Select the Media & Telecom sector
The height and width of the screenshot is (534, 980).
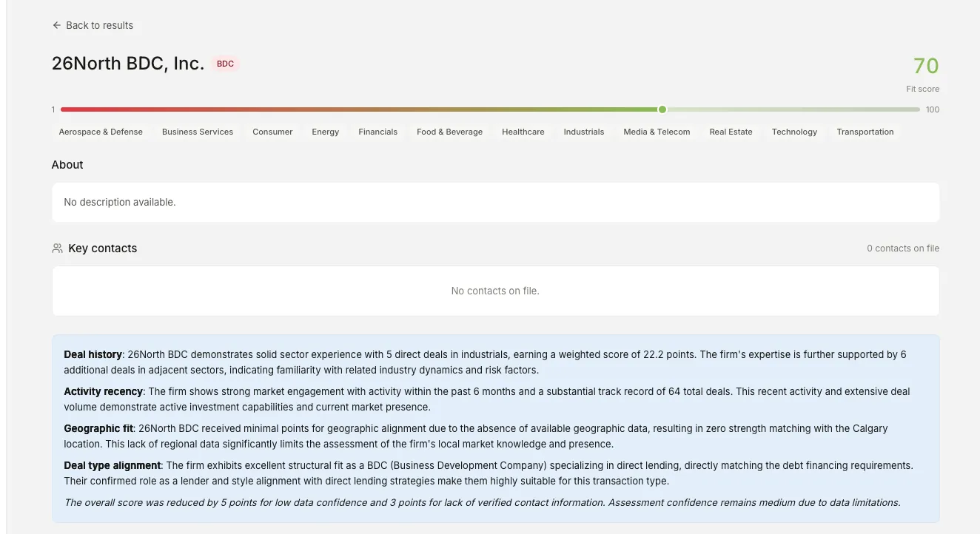657,132
